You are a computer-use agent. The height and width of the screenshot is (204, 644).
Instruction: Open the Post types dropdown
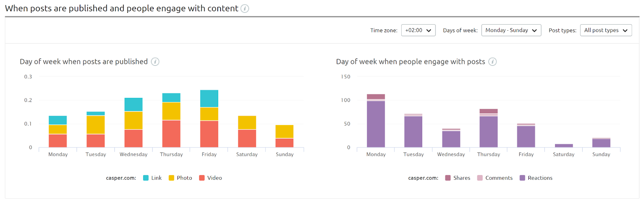[x=606, y=30]
